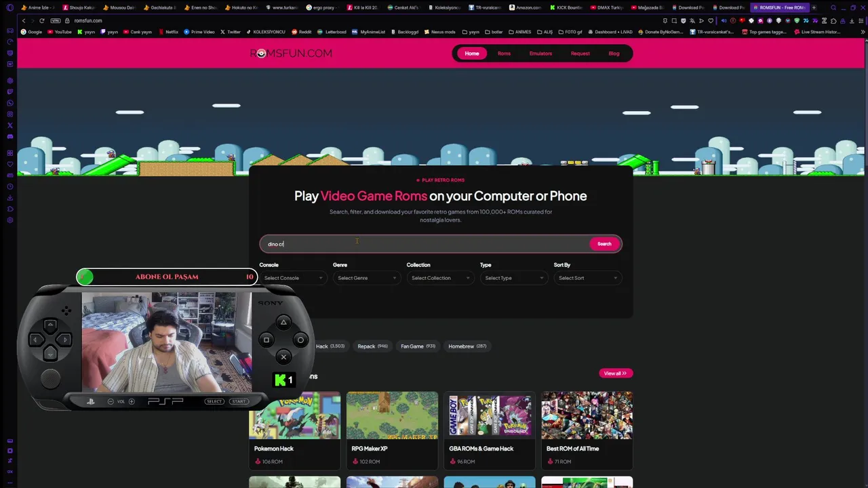Filter by Homebrew tag

467,346
